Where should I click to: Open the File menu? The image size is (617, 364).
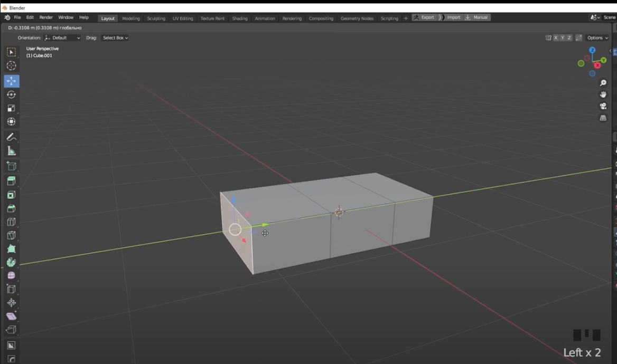(x=17, y=17)
